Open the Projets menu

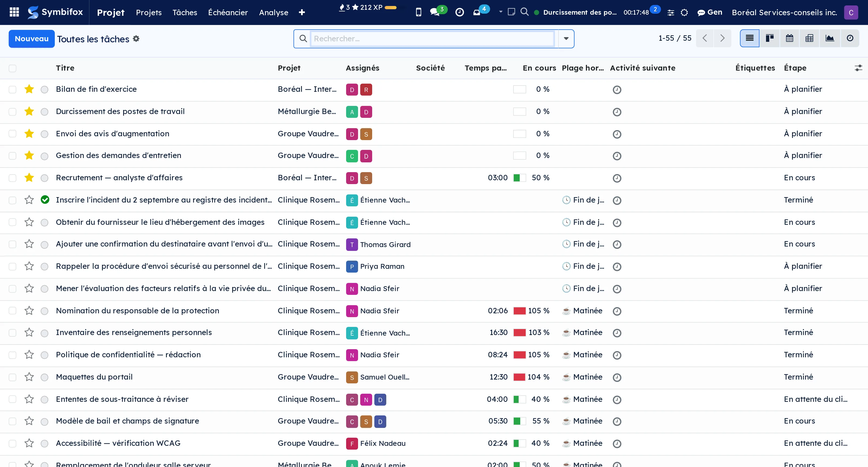click(149, 12)
